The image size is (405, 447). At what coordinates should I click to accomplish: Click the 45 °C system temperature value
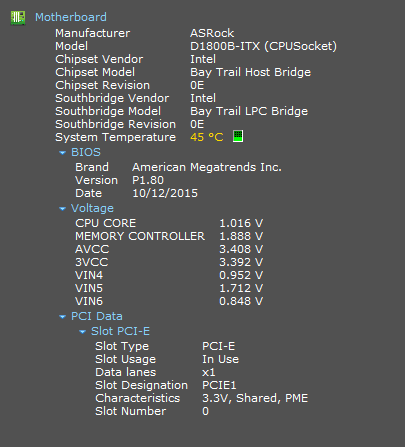point(207,137)
